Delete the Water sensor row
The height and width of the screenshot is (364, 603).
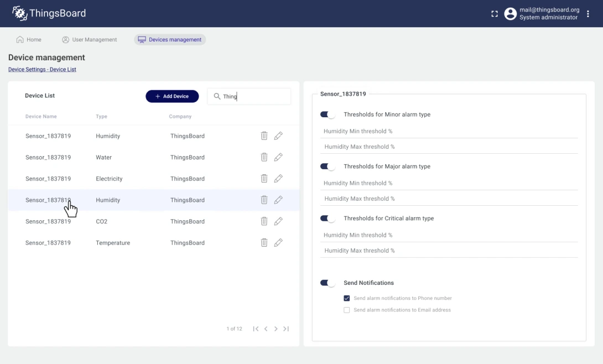(264, 157)
